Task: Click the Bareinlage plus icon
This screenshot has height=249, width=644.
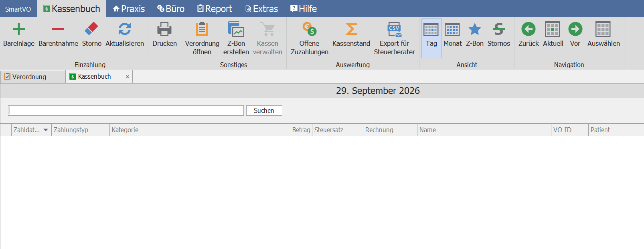Action: [19, 29]
